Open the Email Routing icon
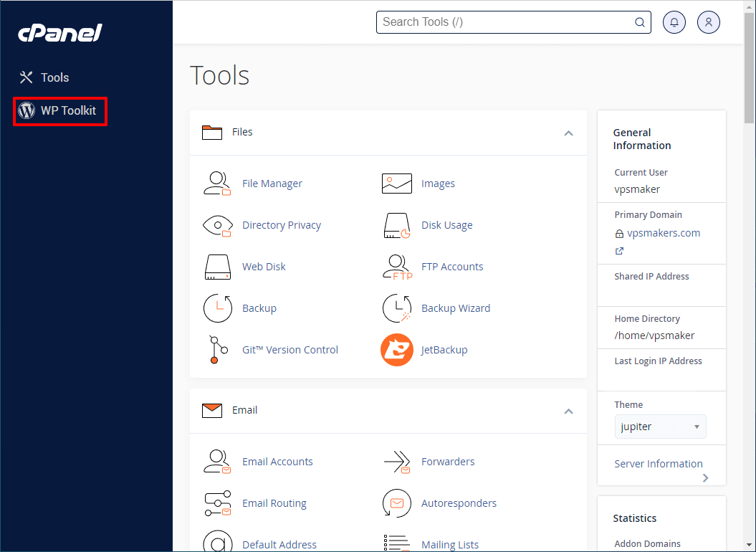Screen dimensions: 756x552 point(217,503)
